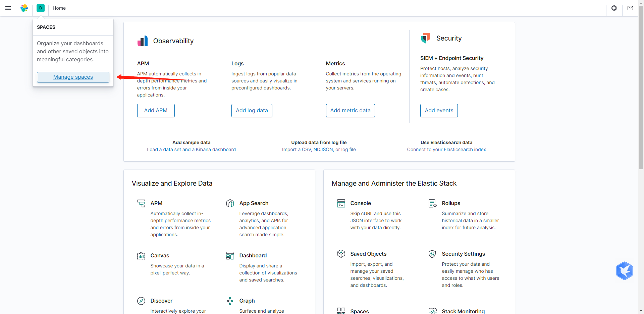The image size is (644, 314).
Task: Click the Manage spaces button
Action: (73, 77)
